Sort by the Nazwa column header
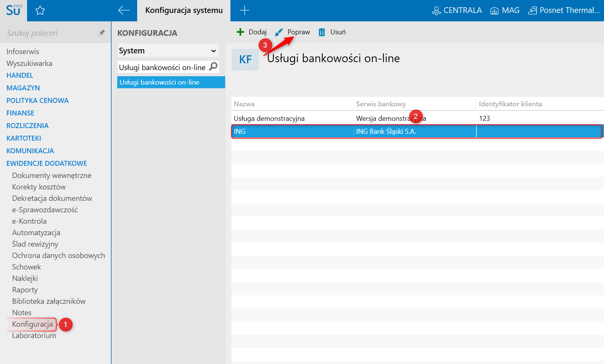Image resolution: width=604 pixels, height=364 pixels. (x=292, y=104)
